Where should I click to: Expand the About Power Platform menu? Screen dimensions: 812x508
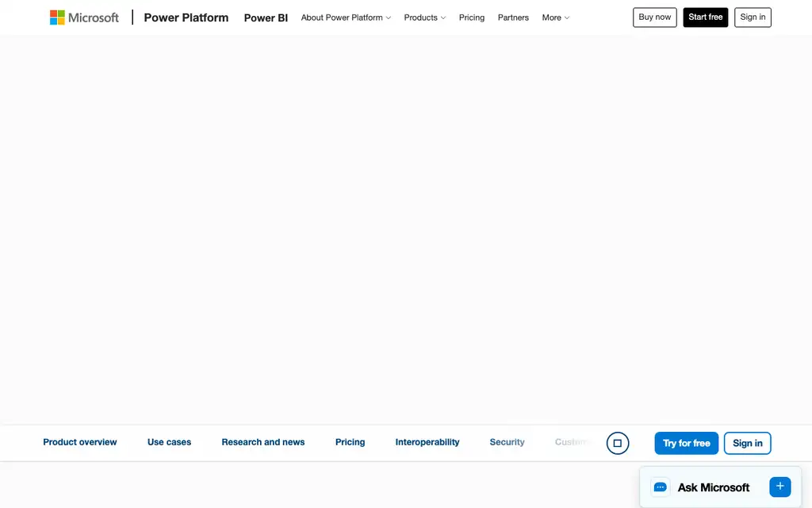point(346,17)
